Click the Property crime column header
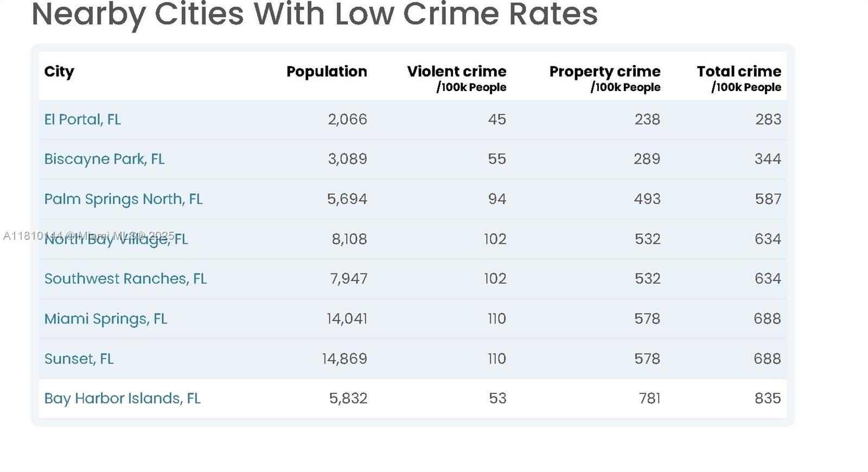 click(604, 72)
